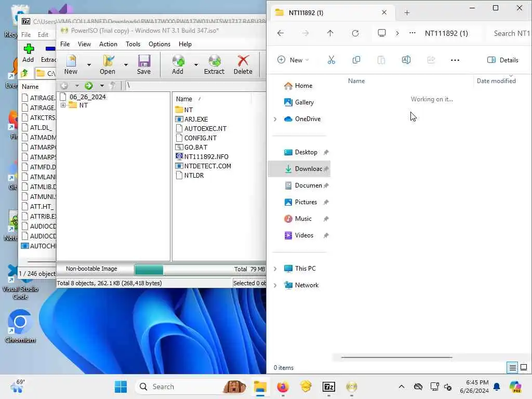Open PowerISO Help menu
This screenshot has height=399, width=532.
(x=185, y=44)
